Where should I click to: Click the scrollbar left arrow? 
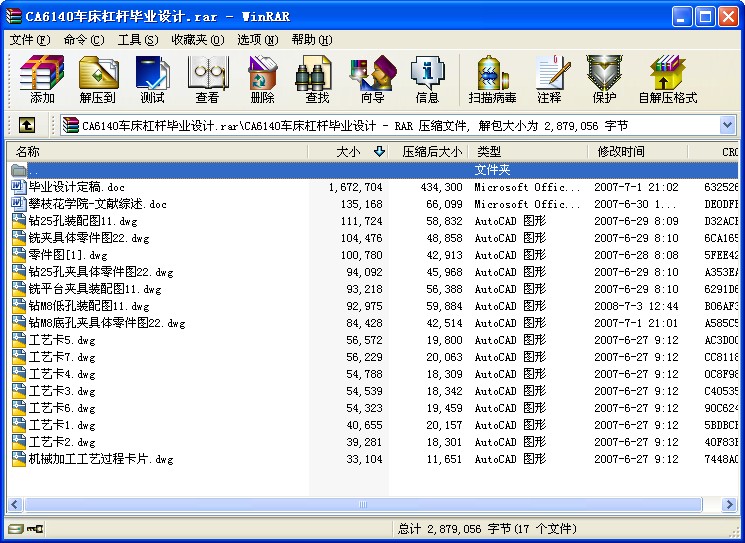tap(15, 504)
